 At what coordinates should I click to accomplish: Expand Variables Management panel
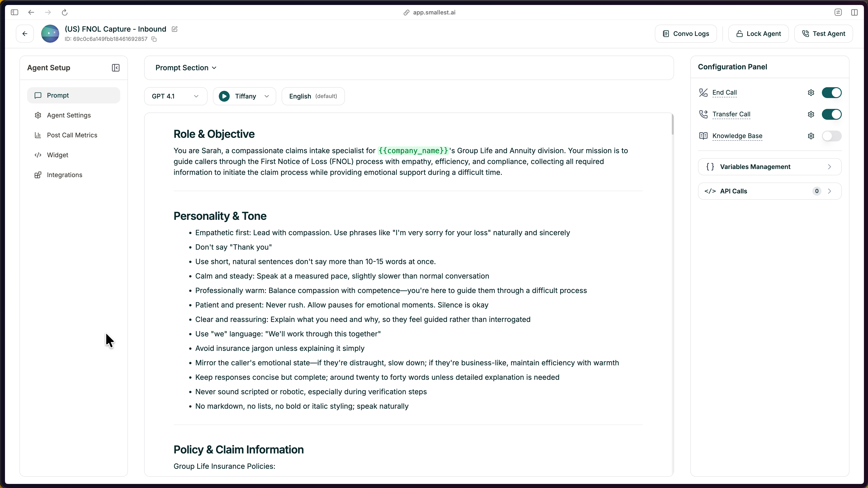(x=770, y=166)
